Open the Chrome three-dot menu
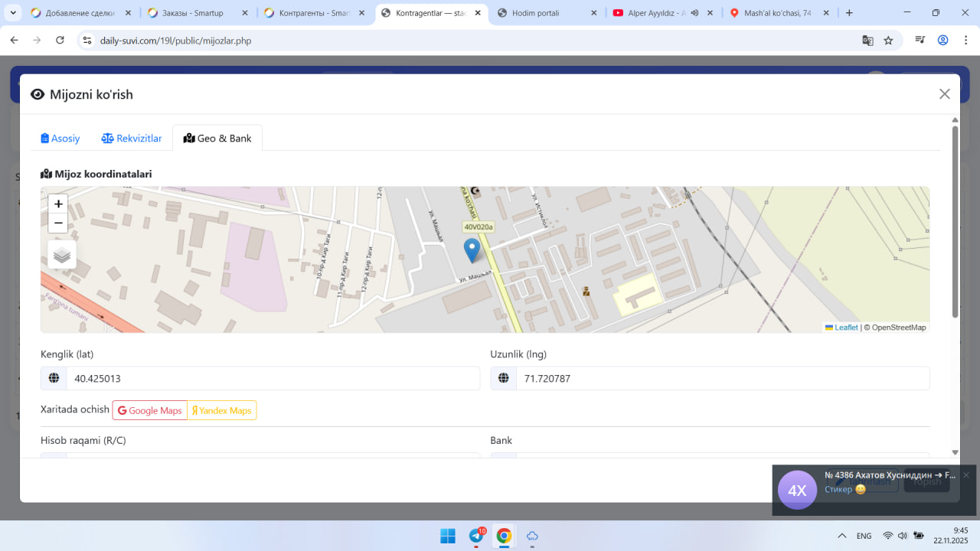Screen dimensions: 980x551 click(x=965, y=41)
